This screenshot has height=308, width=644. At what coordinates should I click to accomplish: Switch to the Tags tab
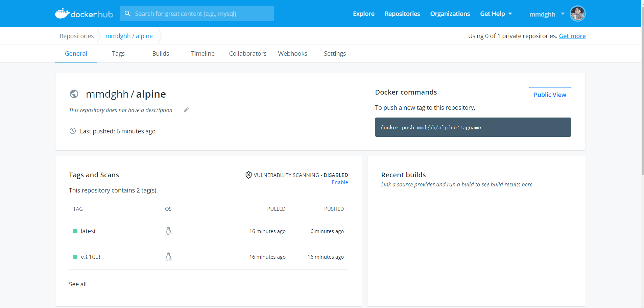tap(118, 54)
